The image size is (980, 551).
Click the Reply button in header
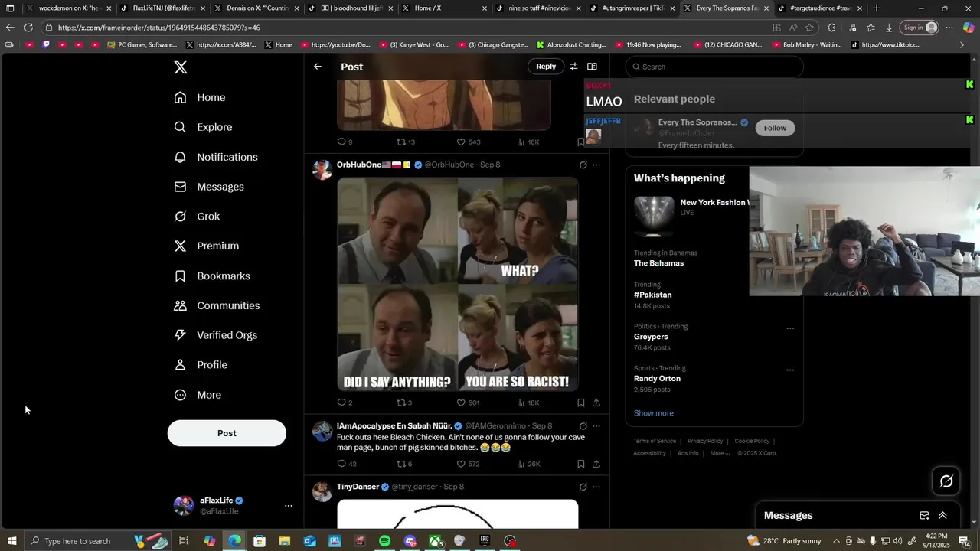546,67
